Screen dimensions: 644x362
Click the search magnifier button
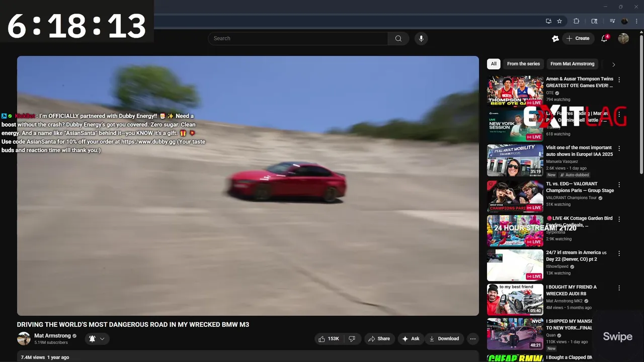398,38
